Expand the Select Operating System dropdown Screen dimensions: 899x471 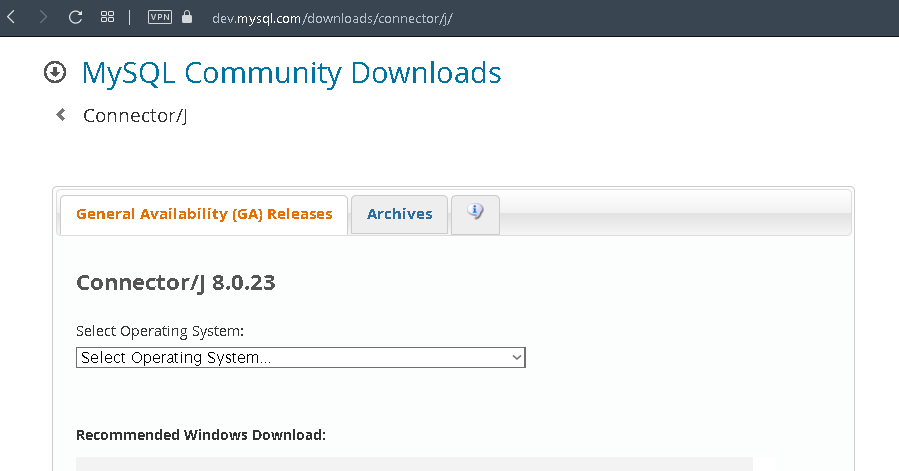click(300, 357)
